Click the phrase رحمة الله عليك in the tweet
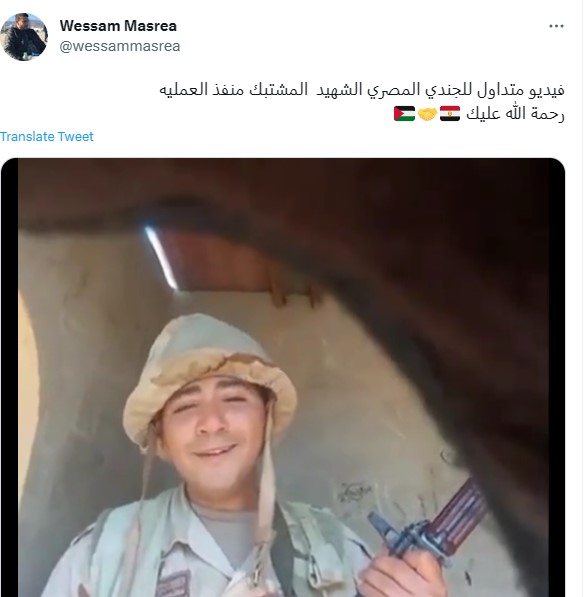 tap(515, 113)
